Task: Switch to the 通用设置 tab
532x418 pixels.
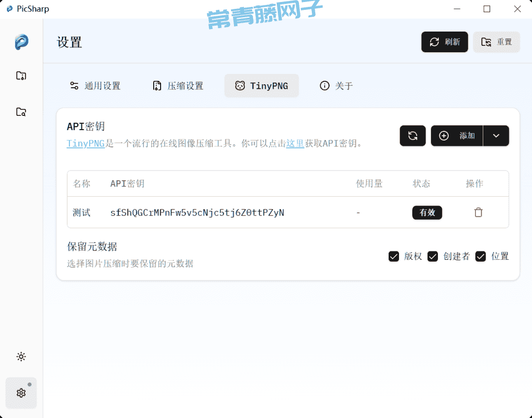Action: (95, 86)
